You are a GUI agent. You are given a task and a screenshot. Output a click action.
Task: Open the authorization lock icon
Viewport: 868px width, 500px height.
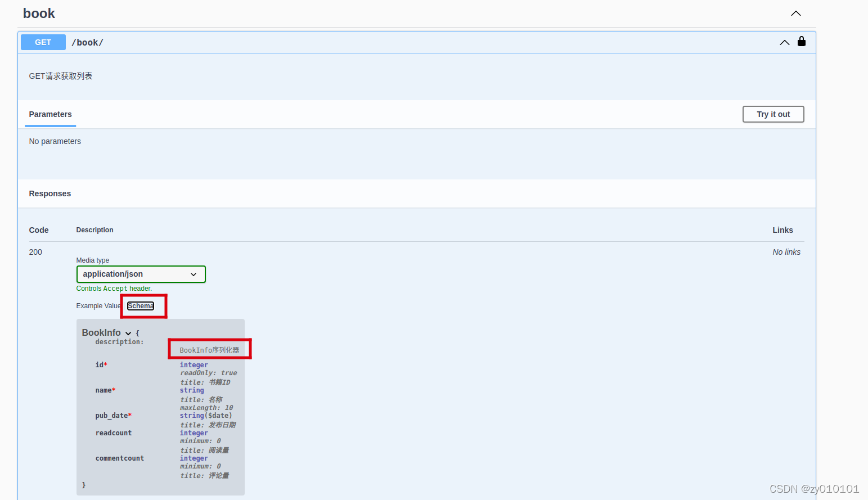[801, 42]
